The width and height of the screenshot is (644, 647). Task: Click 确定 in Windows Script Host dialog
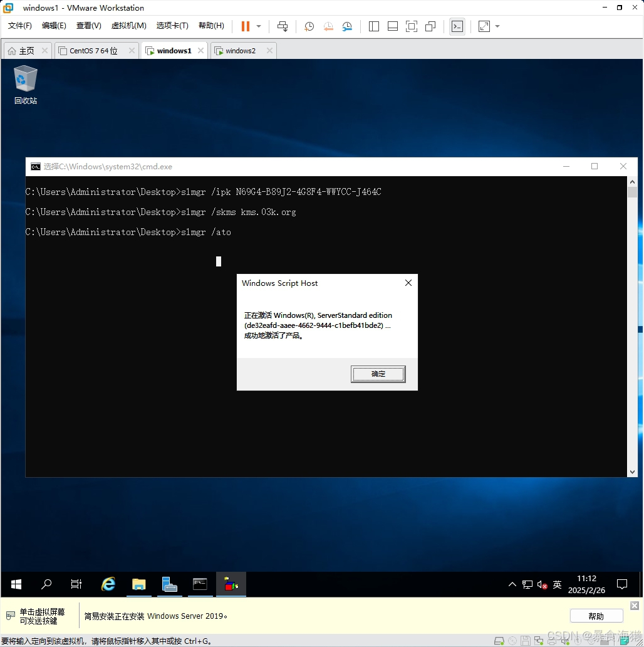(x=378, y=374)
